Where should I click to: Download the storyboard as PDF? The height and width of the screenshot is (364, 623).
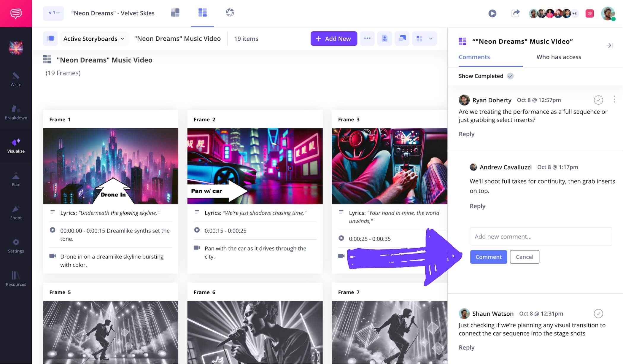pyautogui.click(x=385, y=39)
